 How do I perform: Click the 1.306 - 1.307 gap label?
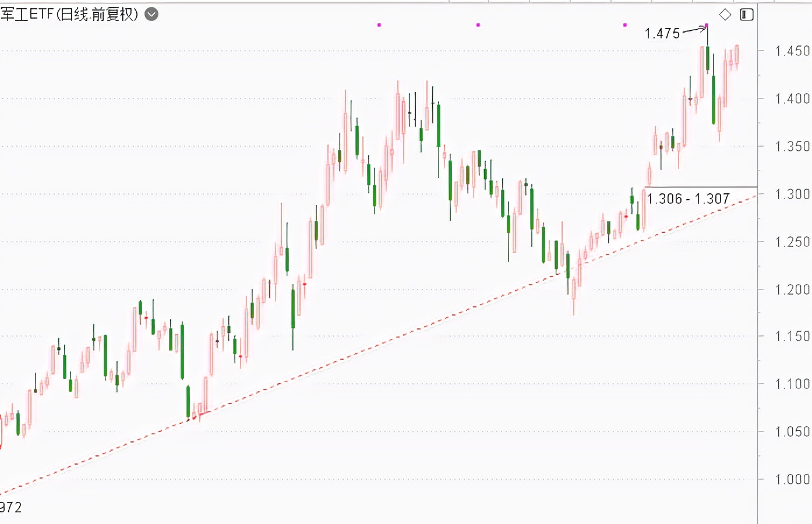[x=689, y=199]
